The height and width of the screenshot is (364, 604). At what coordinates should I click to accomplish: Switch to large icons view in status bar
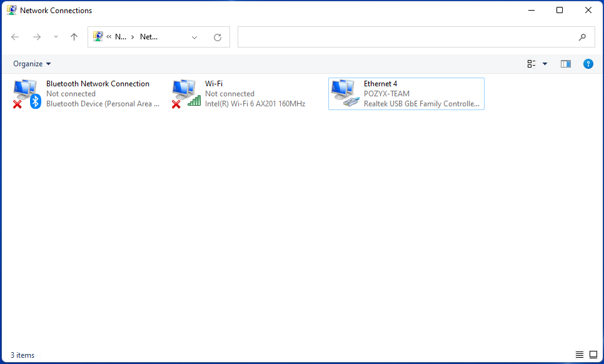(x=593, y=355)
